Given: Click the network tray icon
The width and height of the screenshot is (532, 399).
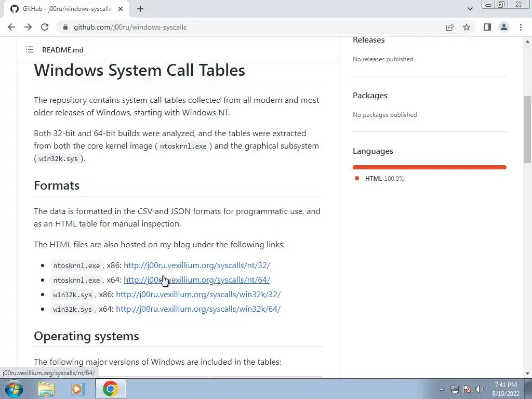Looking at the screenshot, I should (x=454, y=389).
